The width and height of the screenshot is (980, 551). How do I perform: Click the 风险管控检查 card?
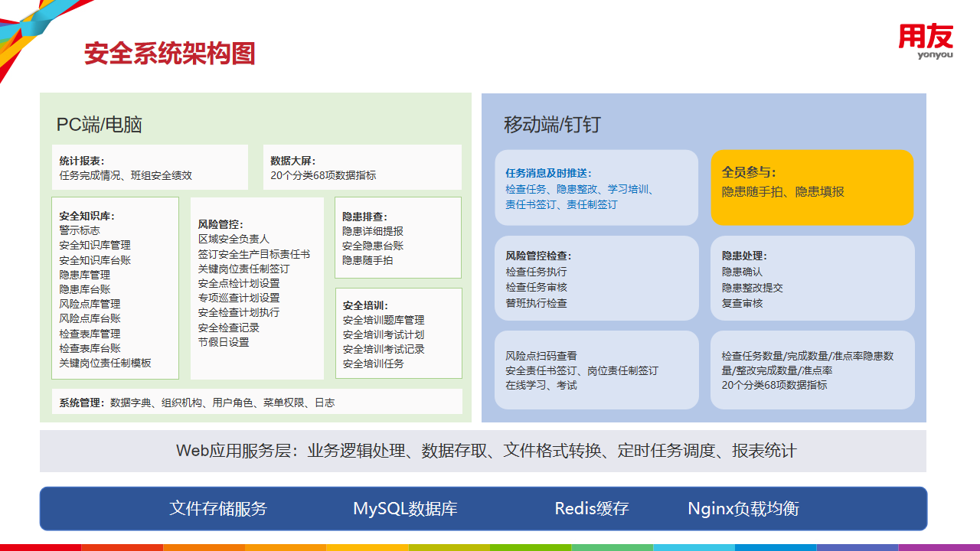pyautogui.click(x=596, y=279)
